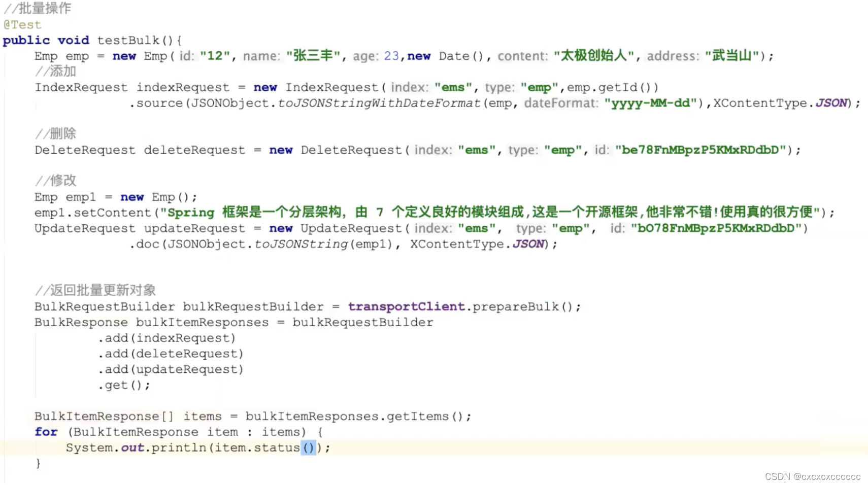Click the "张三丰" name string
The image size is (868, 485).
[x=313, y=55]
